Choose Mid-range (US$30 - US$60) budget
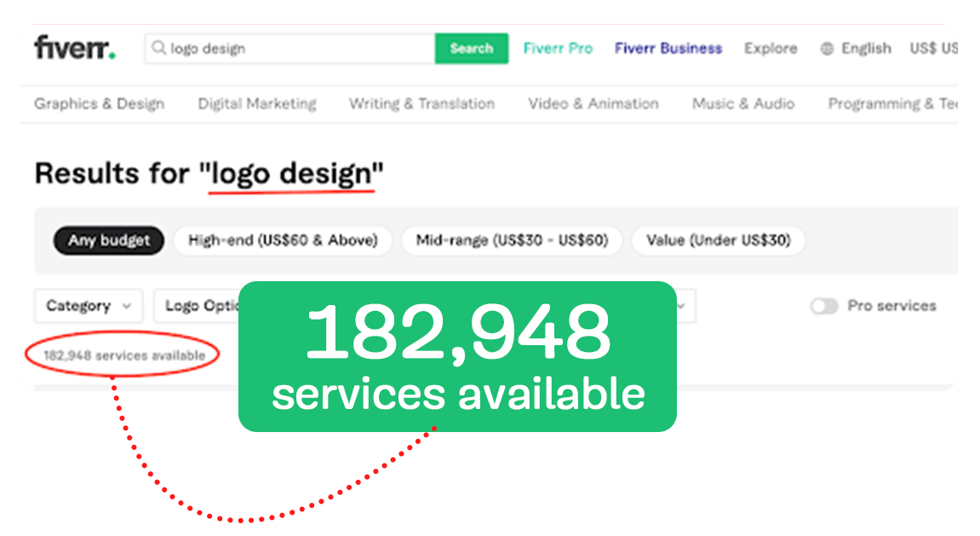Viewport: 980px width, 536px height. point(512,240)
